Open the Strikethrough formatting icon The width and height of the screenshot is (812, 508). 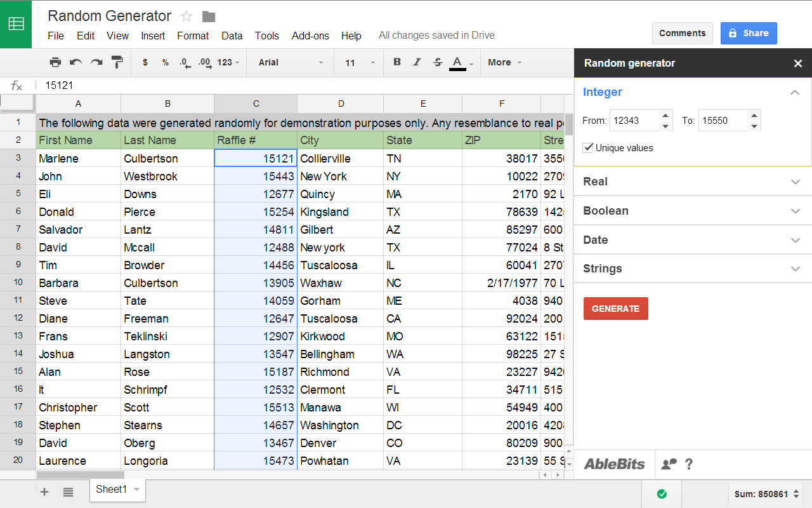click(437, 62)
